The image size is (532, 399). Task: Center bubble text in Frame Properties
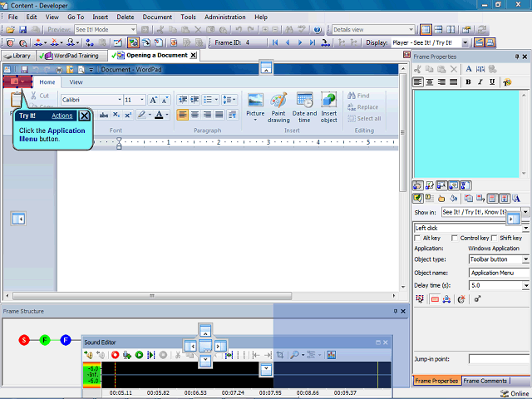430,81
